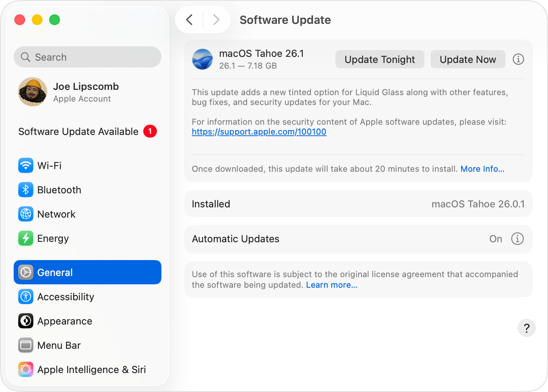Open Wi-Fi settings from the sidebar icon
The width and height of the screenshot is (548, 392).
point(25,165)
